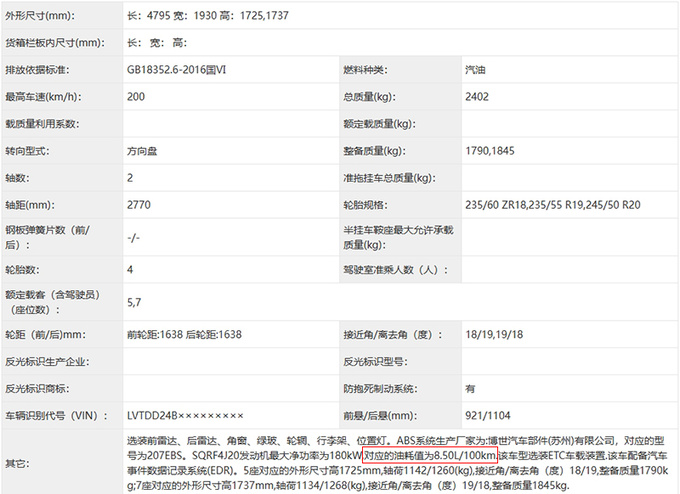The width and height of the screenshot is (680, 494).
Task: Click the text 对应的油耗值为8.50L/100km
Action: 430,455
